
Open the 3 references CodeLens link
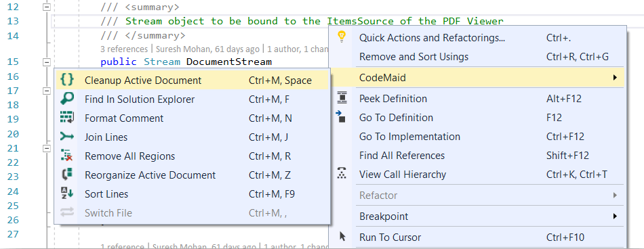124,49
